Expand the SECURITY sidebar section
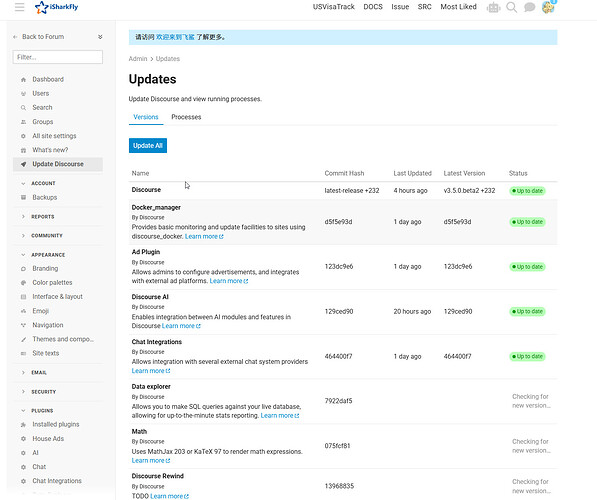597x500 pixels. coord(43,391)
